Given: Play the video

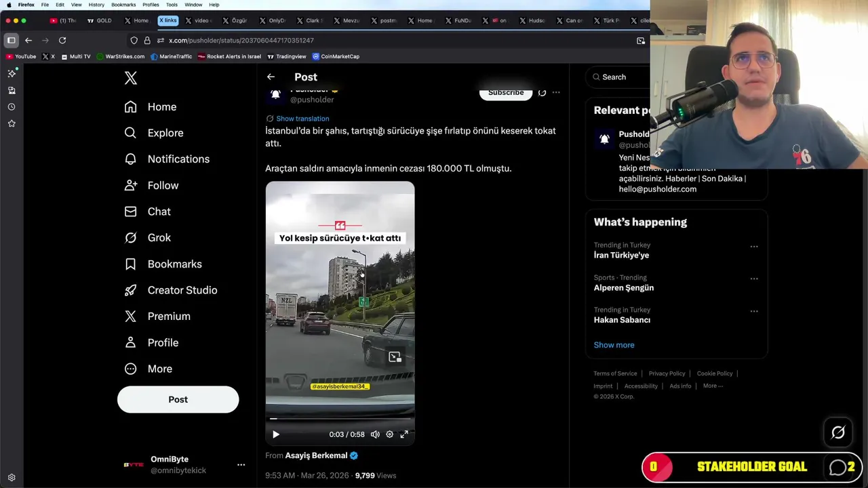Looking at the screenshot, I should pyautogui.click(x=276, y=434).
